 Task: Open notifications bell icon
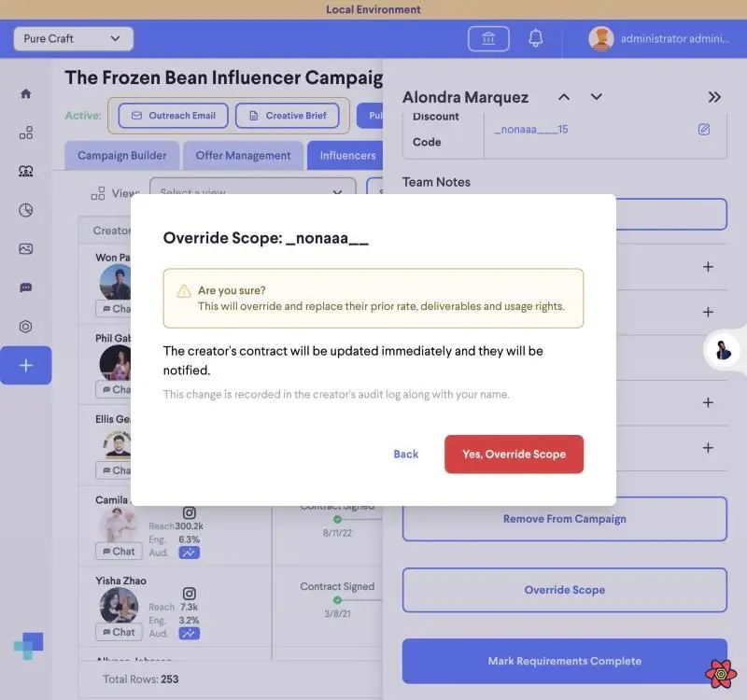click(x=535, y=38)
